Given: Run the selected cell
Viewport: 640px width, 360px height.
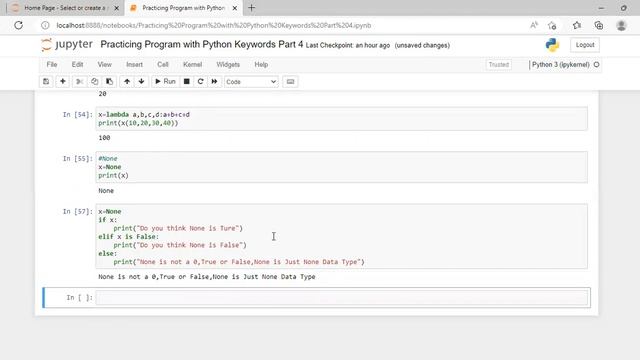Looking at the screenshot, I should click(x=165, y=82).
